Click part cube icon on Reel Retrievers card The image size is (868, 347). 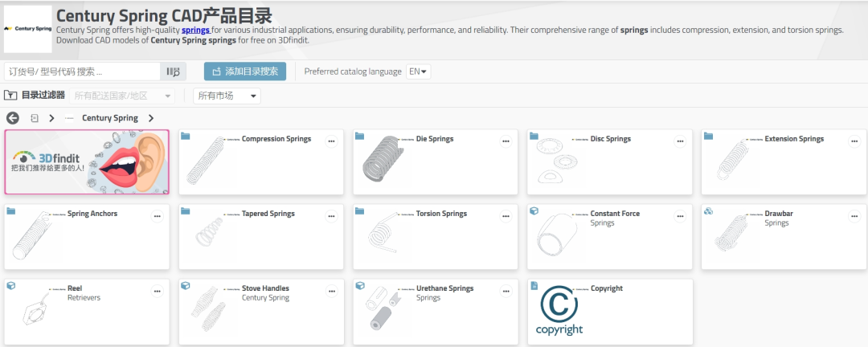click(11, 286)
